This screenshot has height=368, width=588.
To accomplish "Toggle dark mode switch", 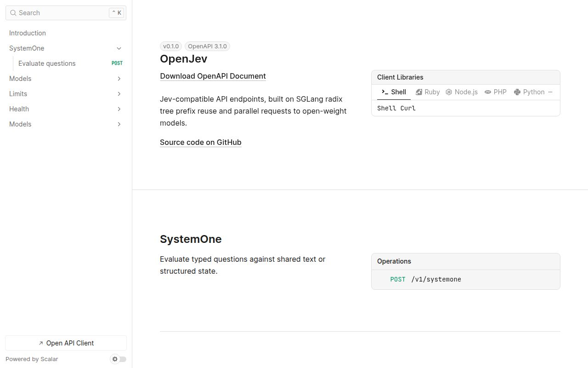I will pyautogui.click(x=119, y=359).
